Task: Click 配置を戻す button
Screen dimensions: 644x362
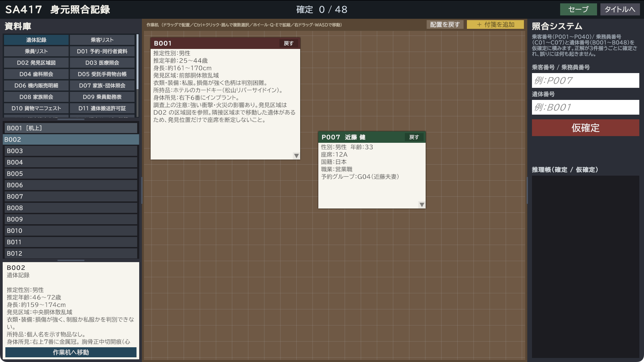Action: click(x=445, y=24)
